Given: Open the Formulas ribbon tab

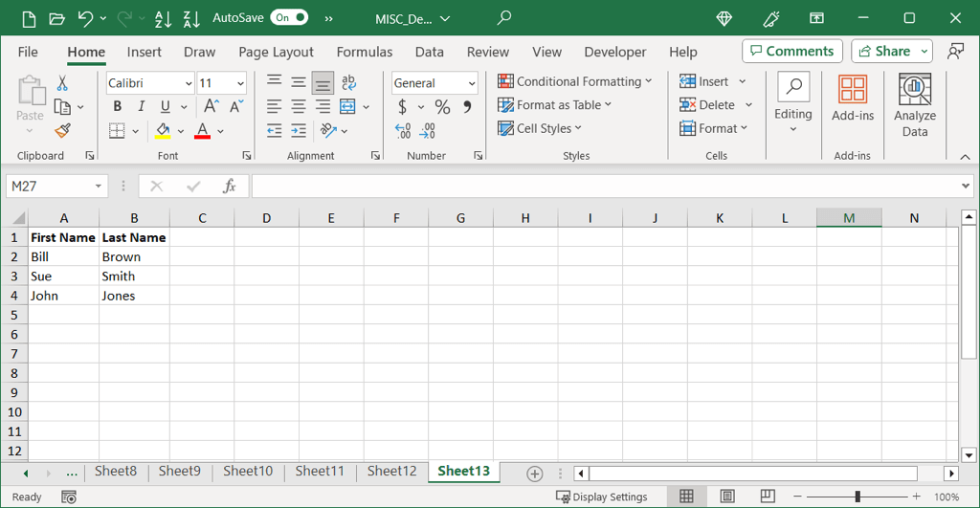Looking at the screenshot, I should click(364, 52).
